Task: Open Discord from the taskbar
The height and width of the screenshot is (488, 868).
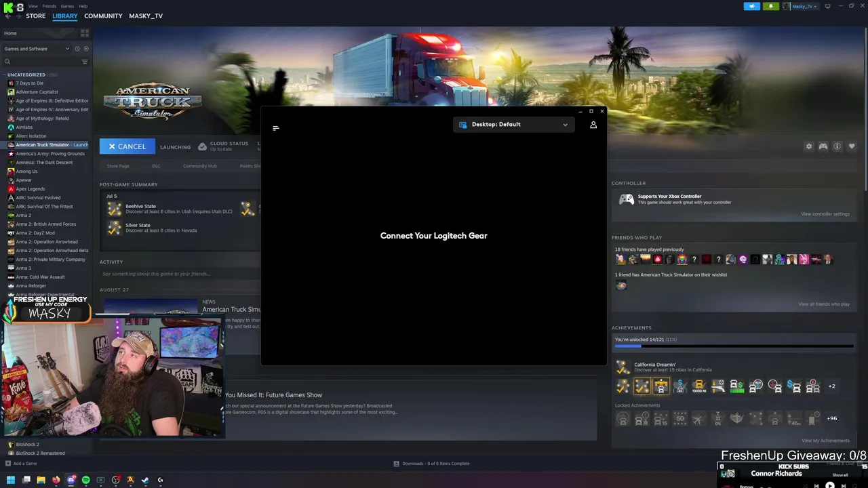Action: (71, 480)
